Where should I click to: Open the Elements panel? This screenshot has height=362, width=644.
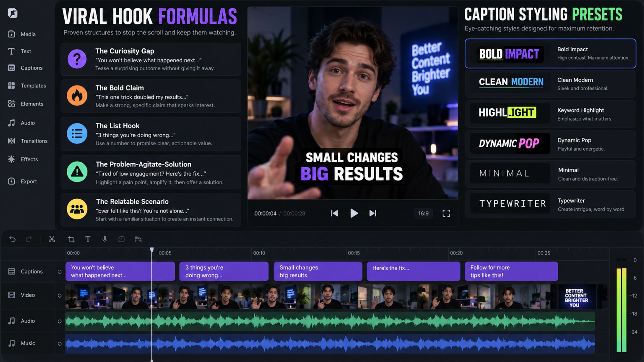point(25,104)
